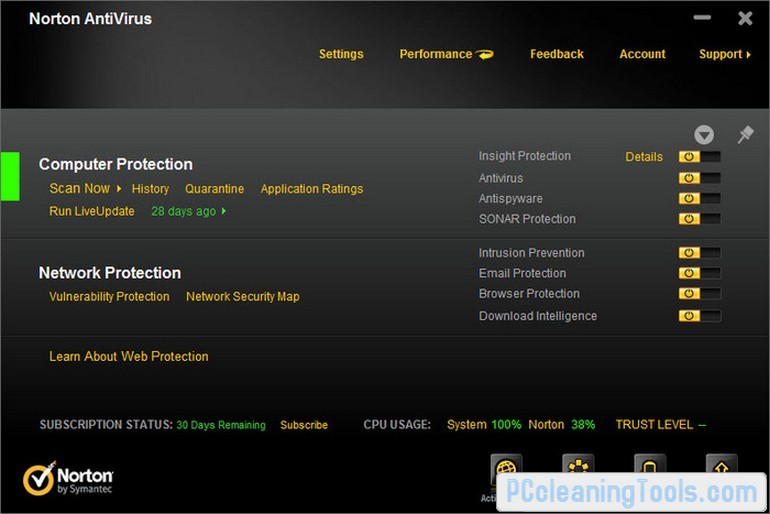Viewport: 770px width, 514px height.
Task: Click the 'Browser Protection' label
Action: tap(529, 294)
